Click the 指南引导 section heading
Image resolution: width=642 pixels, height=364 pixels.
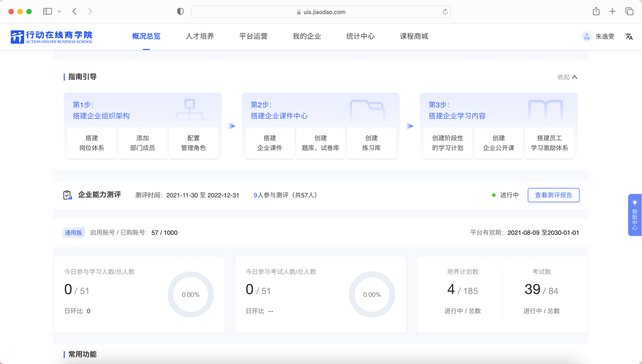(x=82, y=77)
